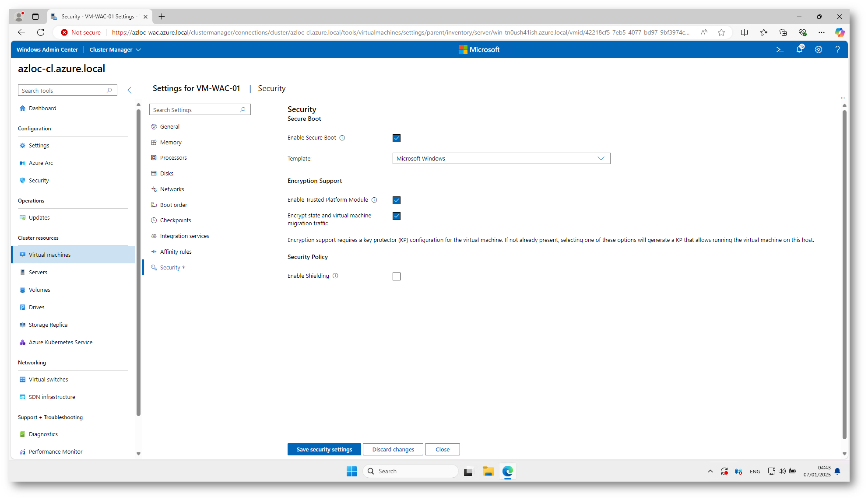Open the Copilot icon in Edge

[x=840, y=32]
